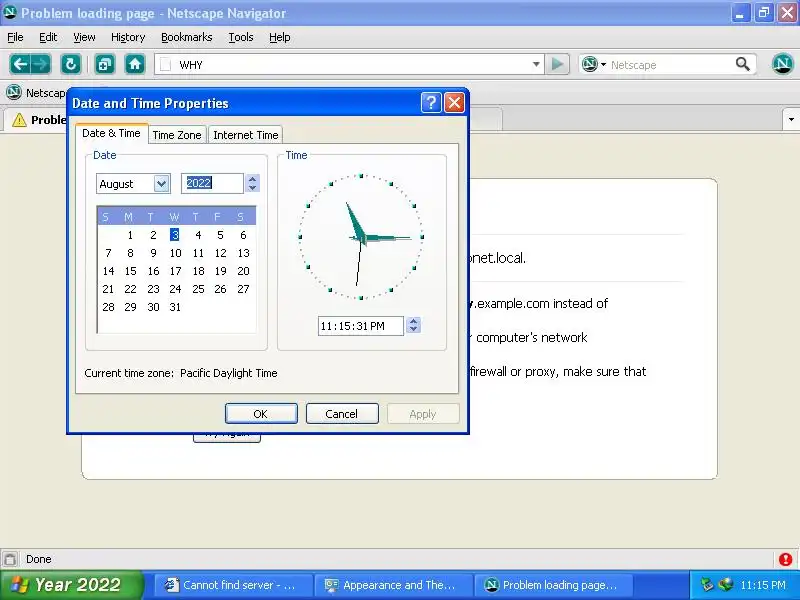Click Cancel in Date and Time Properties
The image size is (800, 600).
tap(342, 414)
